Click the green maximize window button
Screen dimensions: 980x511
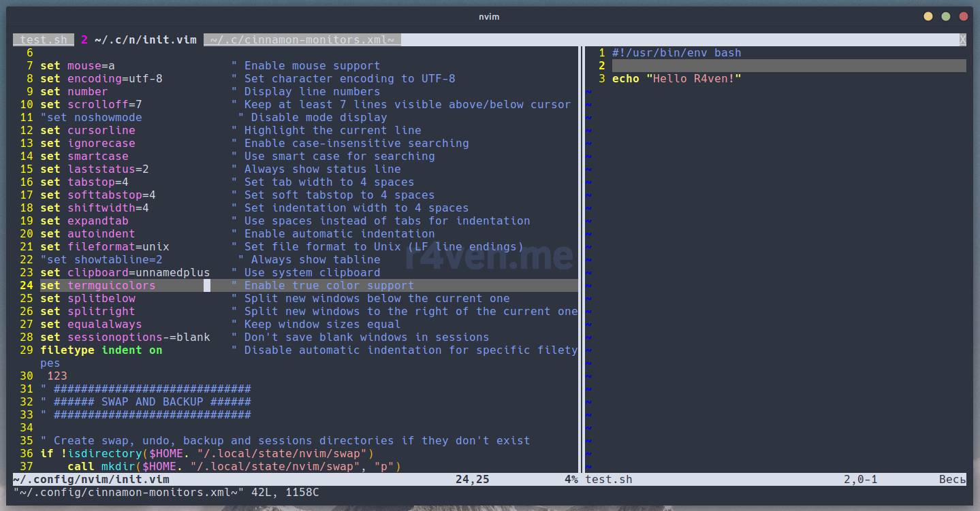(946, 16)
